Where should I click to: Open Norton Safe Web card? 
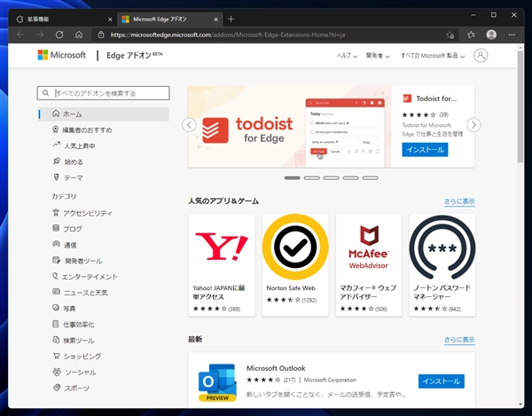(x=295, y=265)
